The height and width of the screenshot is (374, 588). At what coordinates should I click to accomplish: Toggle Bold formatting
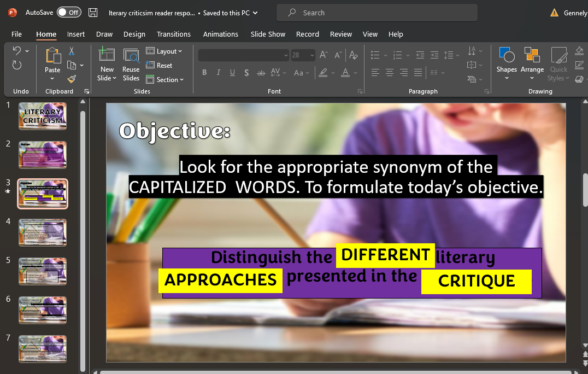[204, 73]
